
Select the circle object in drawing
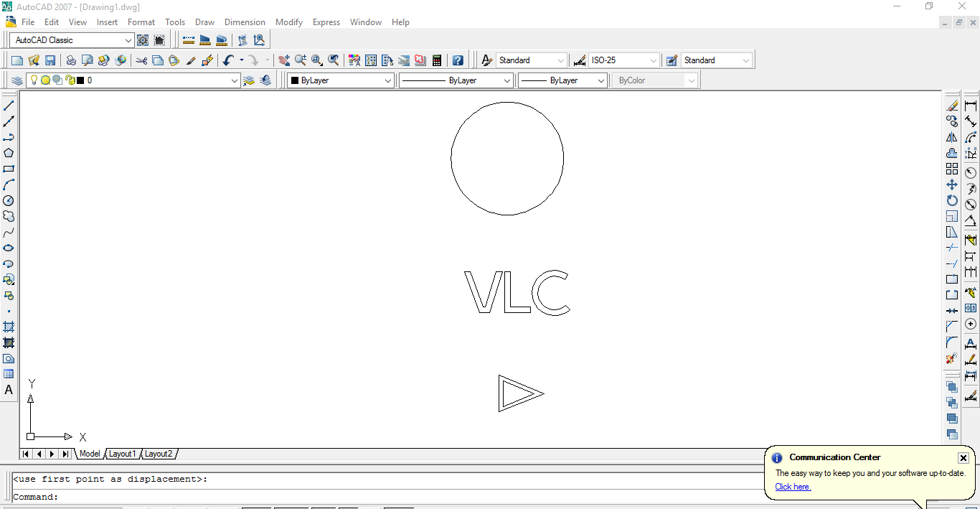[507, 159]
